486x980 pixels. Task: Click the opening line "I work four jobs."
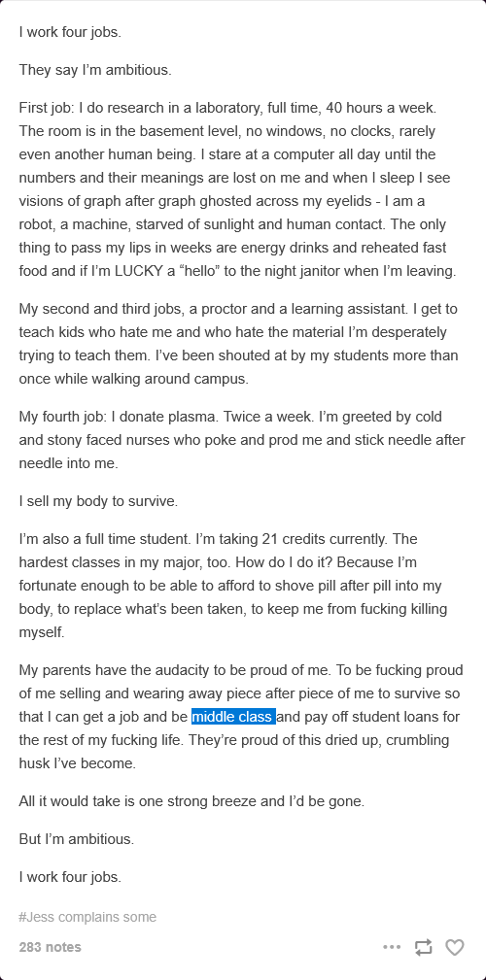tap(70, 32)
